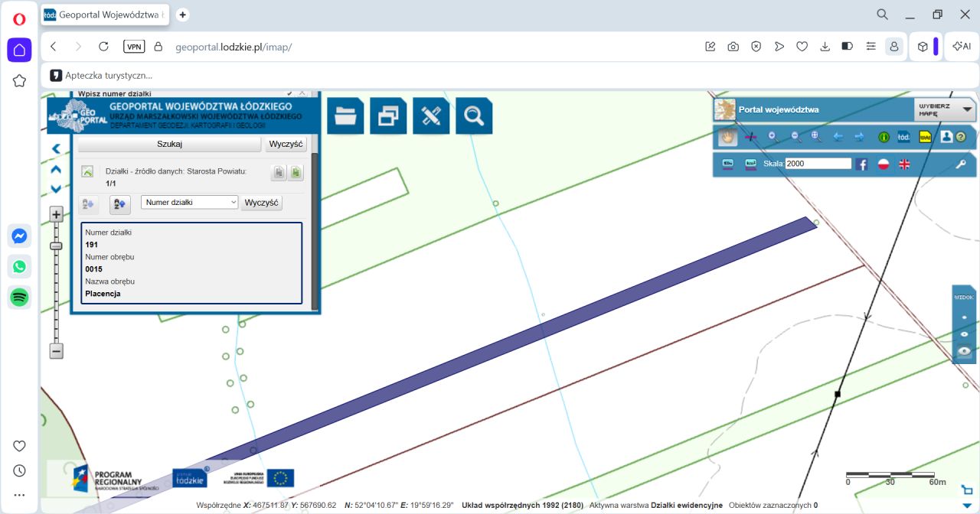Click the map zoom slider handle
This screenshot has width=980, height=514.
(x=56, y=246)
